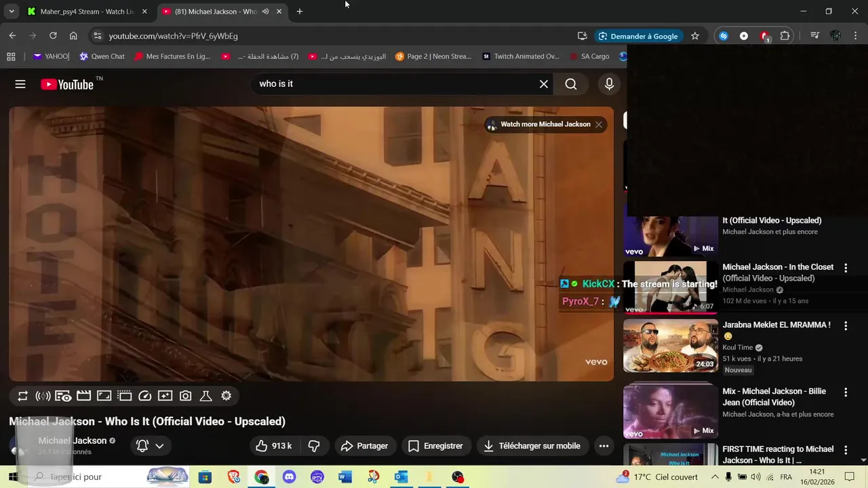Click 'Watch more Michael Jackson' label
868x488 pixels.
tap(545, 125)
